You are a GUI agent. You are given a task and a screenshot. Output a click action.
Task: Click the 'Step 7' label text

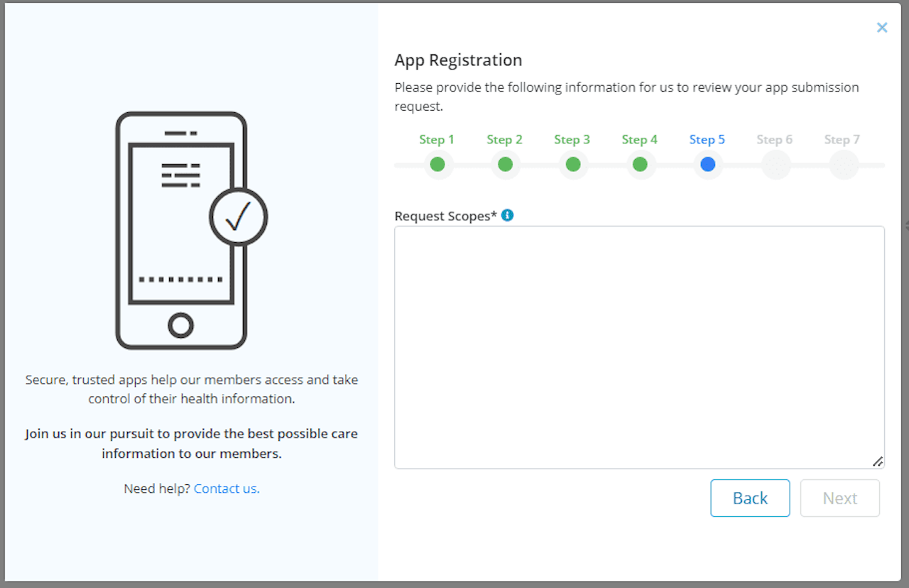click(842, 139)
